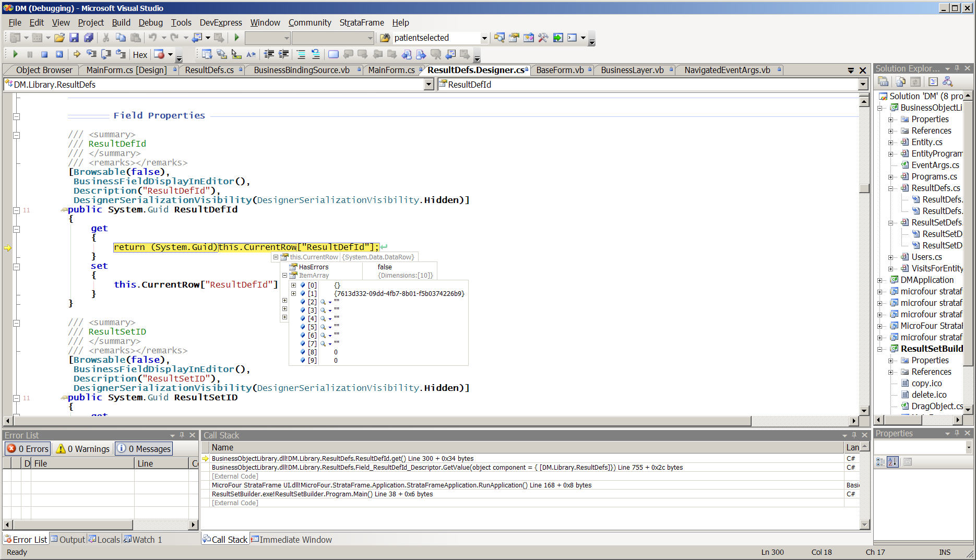Click the Save file toolbar icon
Image resolution: width=976 pixels, height=560 pixels.
[74, 38]
